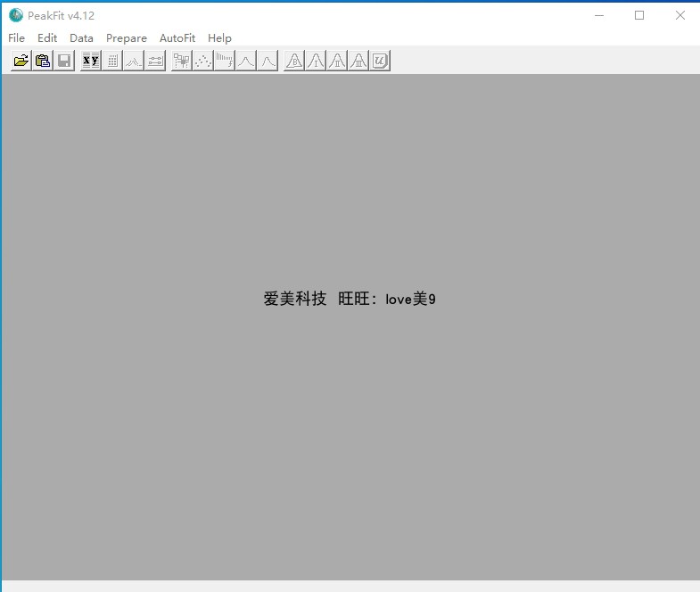700x592 pixels.
Task: Click the open file folder icon
Action: [x=21, y=61]
